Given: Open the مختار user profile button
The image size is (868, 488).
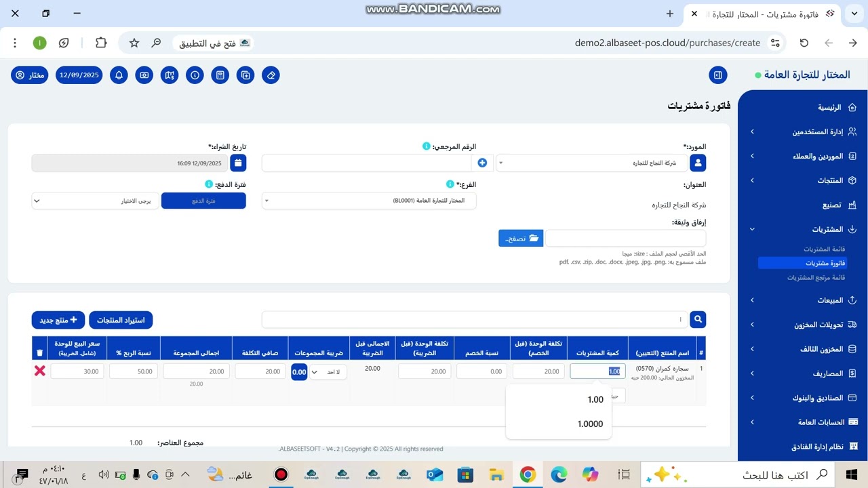Looking at the screenshot, I should tap(30, 75).
